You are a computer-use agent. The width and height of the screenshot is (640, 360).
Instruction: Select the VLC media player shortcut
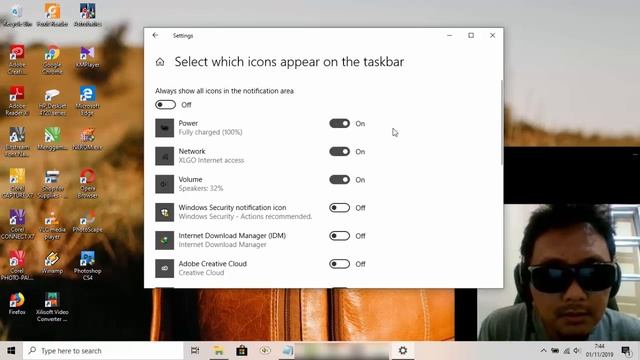(x=52, y=224)
